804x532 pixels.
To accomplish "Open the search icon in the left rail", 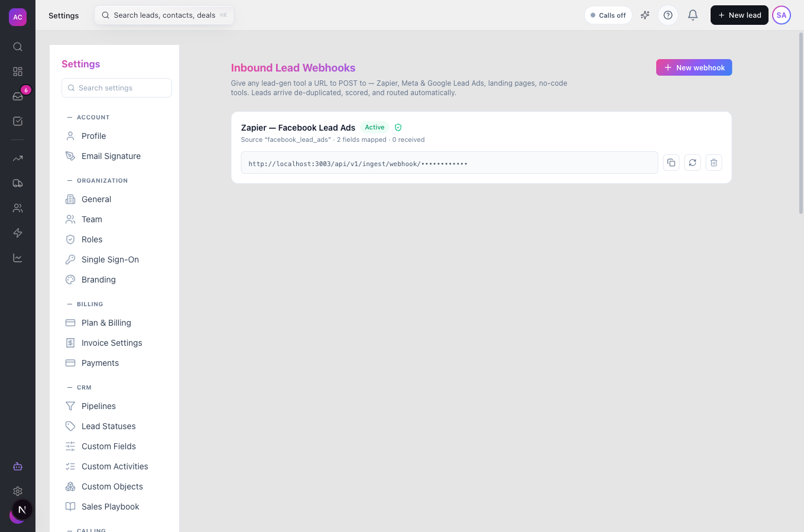I will tap(18, 47).
